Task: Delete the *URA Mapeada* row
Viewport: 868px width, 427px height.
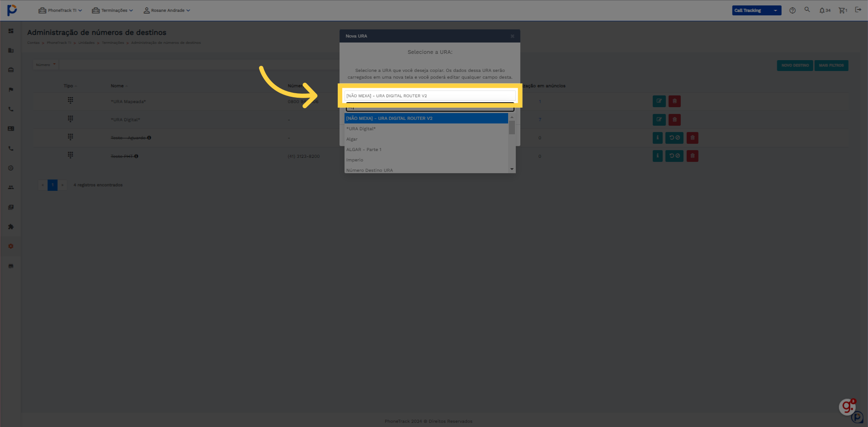Action: [675, 101]
